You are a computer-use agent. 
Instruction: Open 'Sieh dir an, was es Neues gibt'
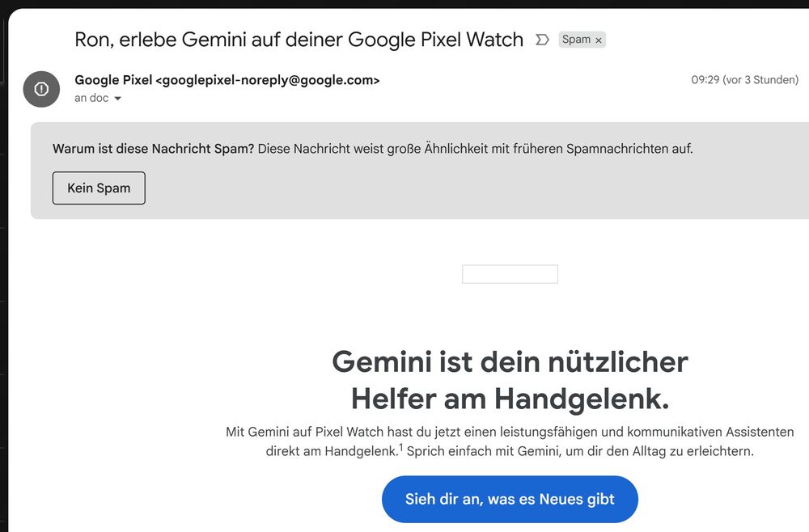coord(510,499)
